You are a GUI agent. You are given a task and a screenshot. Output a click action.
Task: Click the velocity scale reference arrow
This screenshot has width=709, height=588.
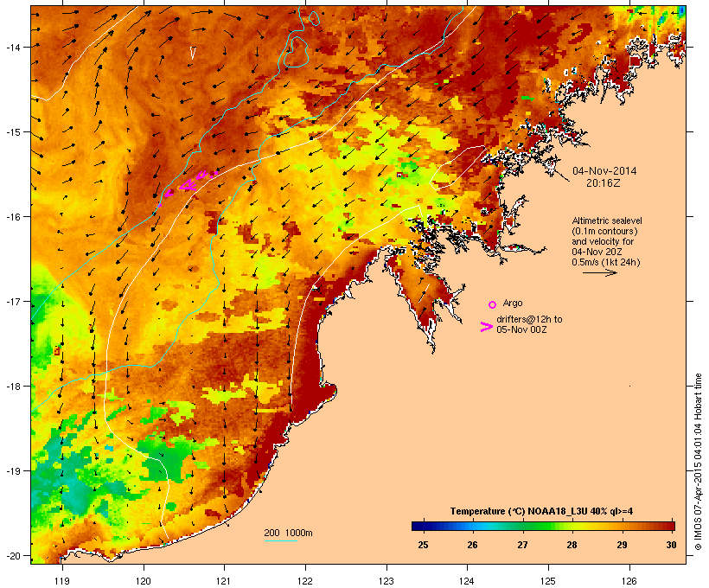599,272
